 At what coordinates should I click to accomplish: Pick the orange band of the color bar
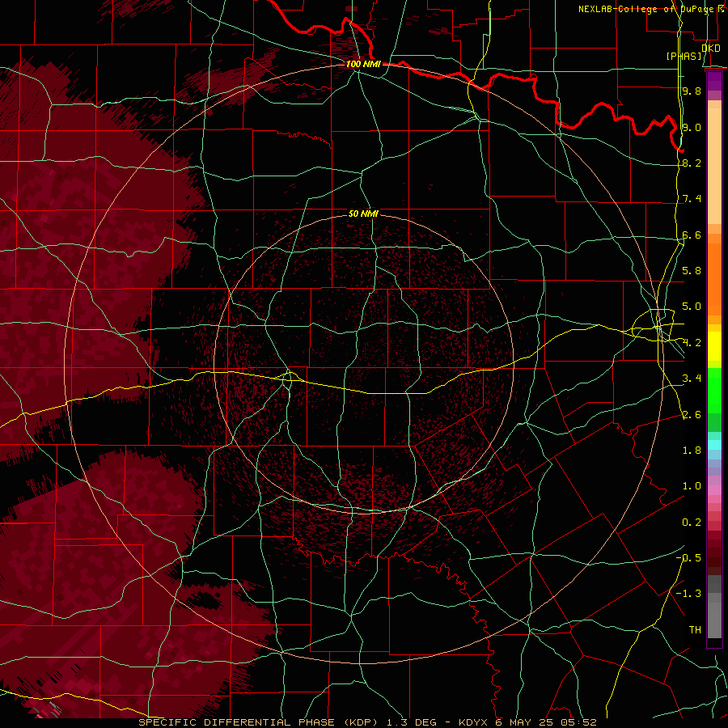pos(714,279)
